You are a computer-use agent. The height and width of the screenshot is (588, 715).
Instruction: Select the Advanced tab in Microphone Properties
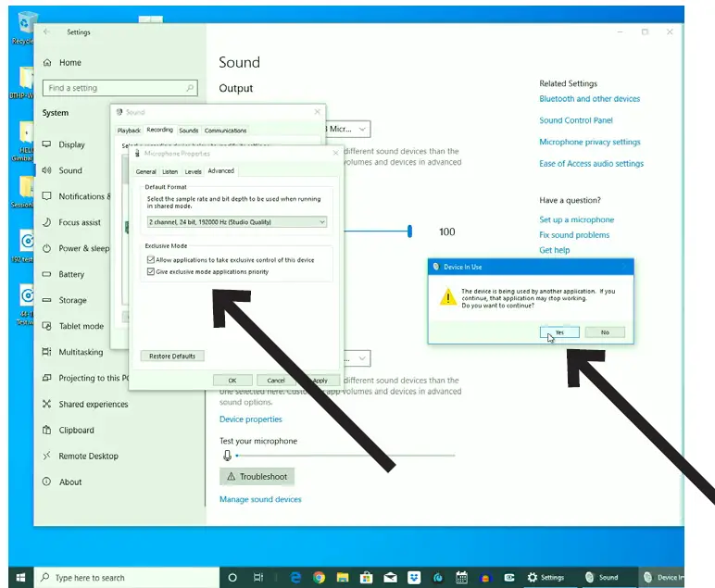pyautogui.click(x=221, y=171)
